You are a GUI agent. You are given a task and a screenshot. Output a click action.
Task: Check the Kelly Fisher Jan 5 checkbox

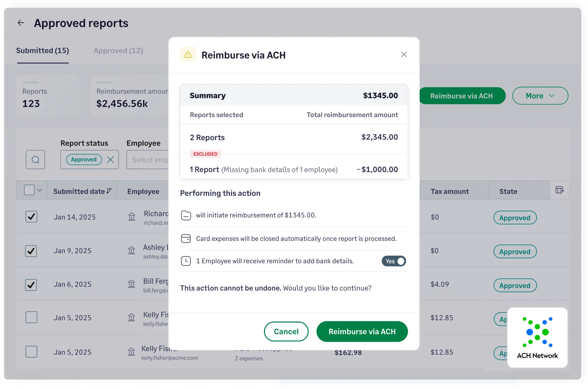pos(31,317)
